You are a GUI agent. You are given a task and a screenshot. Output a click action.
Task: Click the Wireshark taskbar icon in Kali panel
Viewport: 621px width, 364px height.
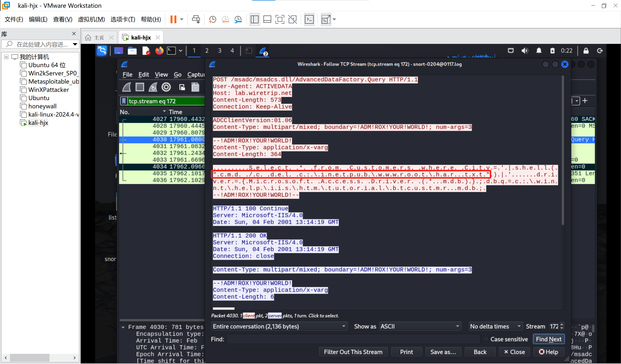coord(263,51)
